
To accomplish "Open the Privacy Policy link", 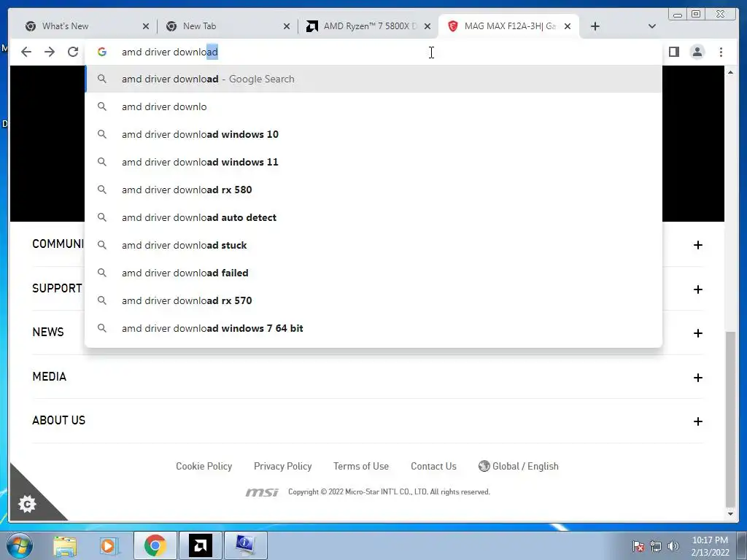I will pos(282,466).
